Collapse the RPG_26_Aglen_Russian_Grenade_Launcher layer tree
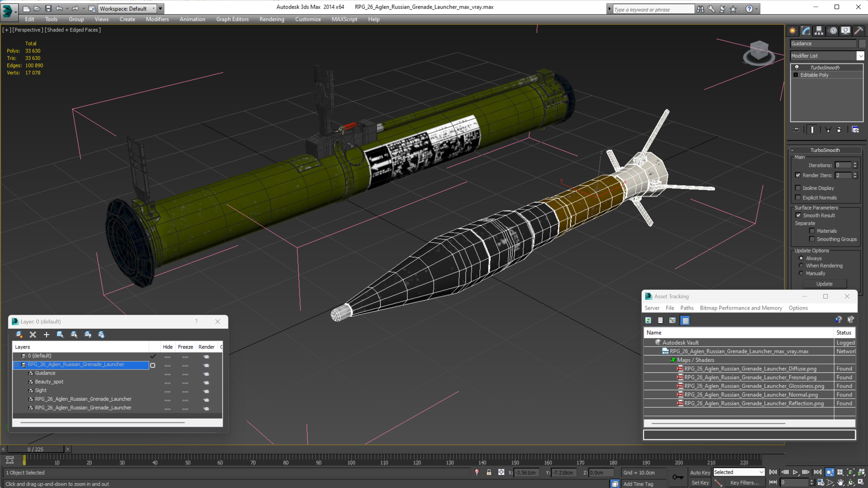Image resolution: width=868 pixels, height=488 pixels. [16, 364]
